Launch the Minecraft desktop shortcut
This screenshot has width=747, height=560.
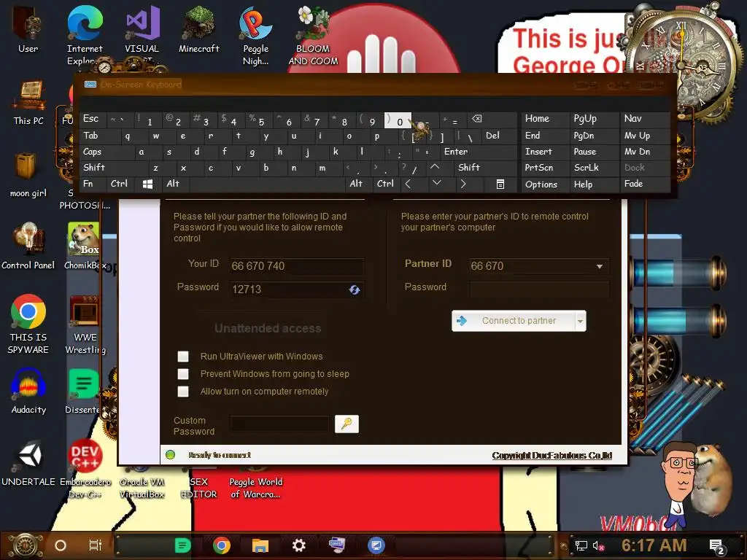tap(198, 29)
